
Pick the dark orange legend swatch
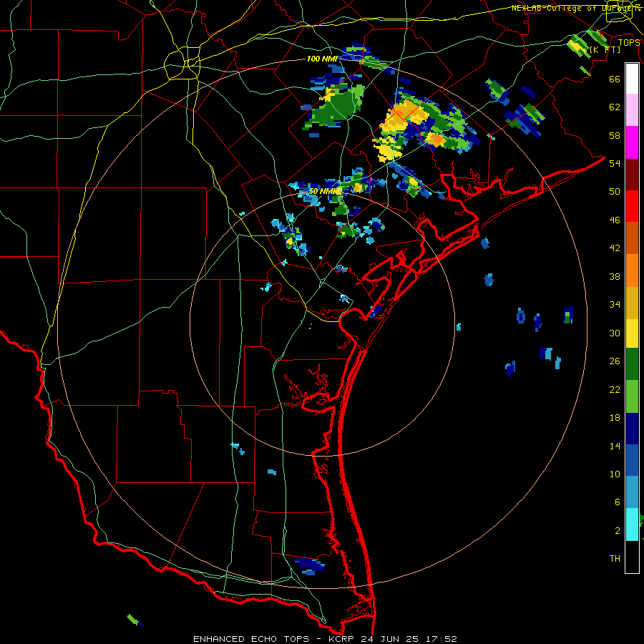pyautogui.click(x=632, y=238)
